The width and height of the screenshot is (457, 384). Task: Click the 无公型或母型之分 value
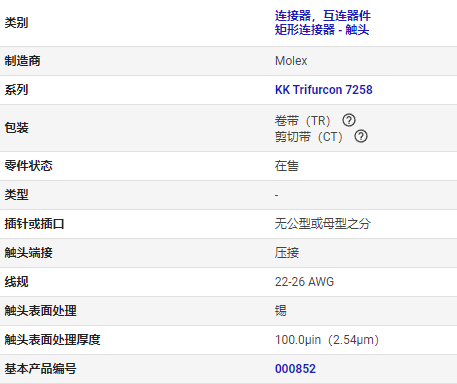tap(323, 224)
